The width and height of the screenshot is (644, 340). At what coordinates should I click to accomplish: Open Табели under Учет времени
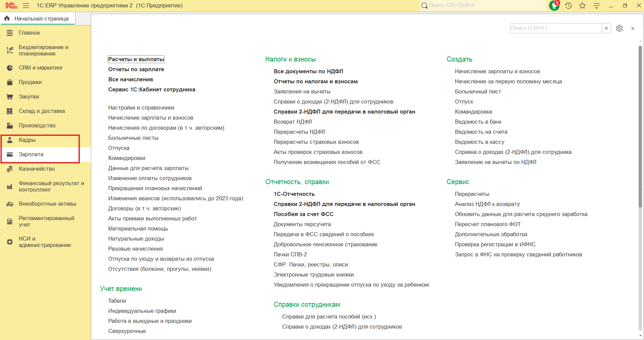click(x=117, y=301)
